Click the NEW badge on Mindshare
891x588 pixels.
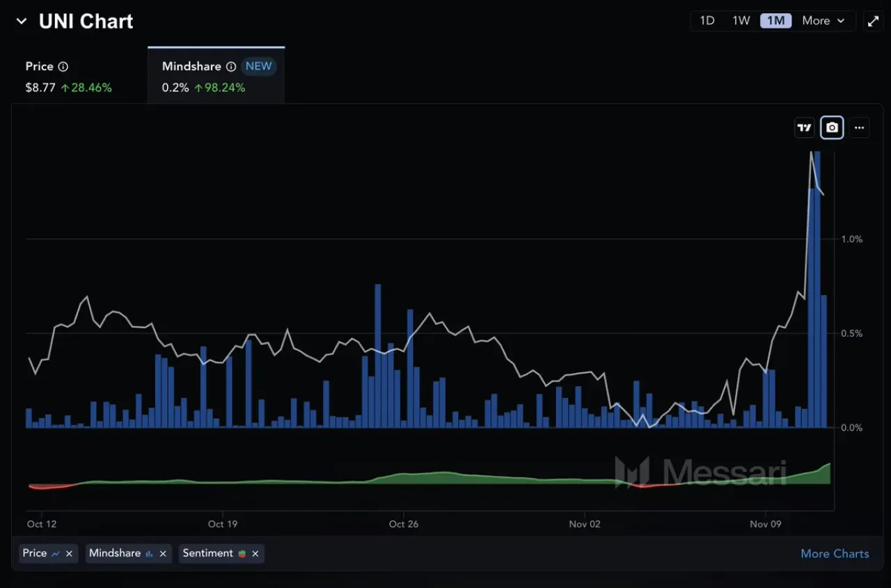click(259, 66)
